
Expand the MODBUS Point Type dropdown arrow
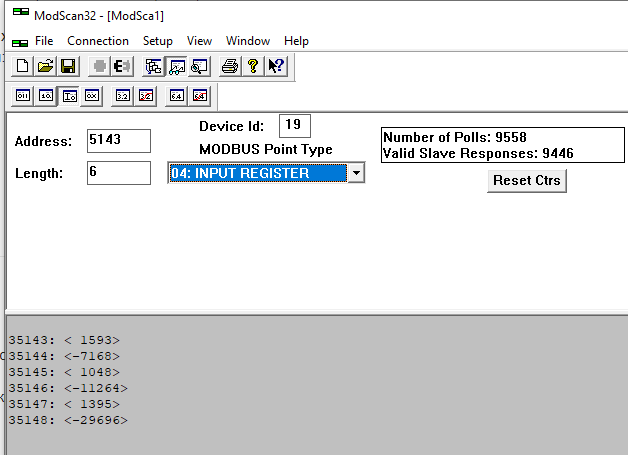(356, 173)
